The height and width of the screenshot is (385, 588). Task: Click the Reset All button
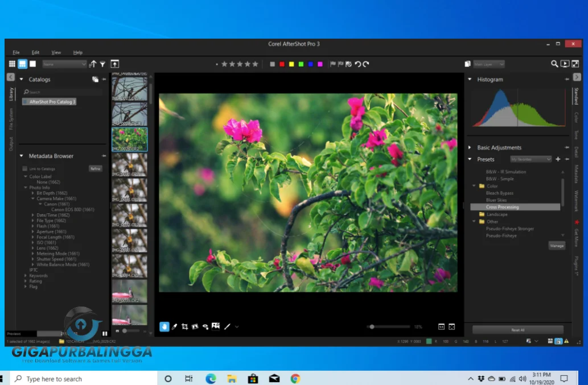(518, 330)
